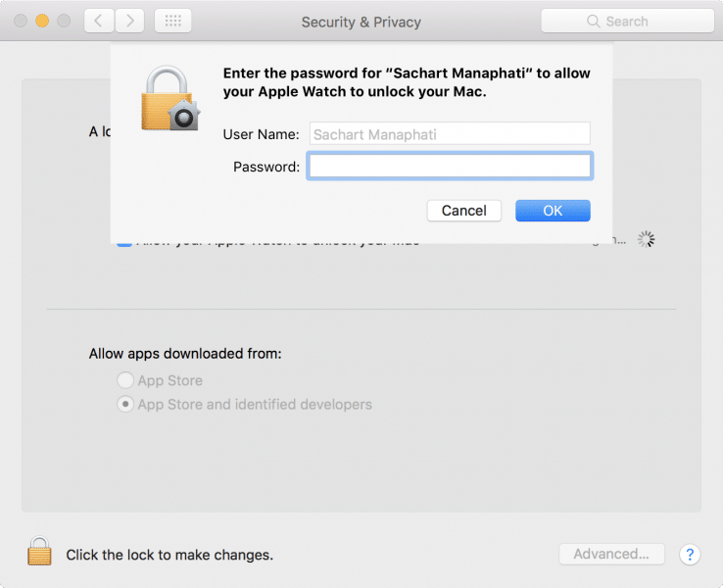Image resolution: width=723 pixels, height=588 pixels.
Task: Click the Security & Privacy window title
Action: (x=361, y=23)
